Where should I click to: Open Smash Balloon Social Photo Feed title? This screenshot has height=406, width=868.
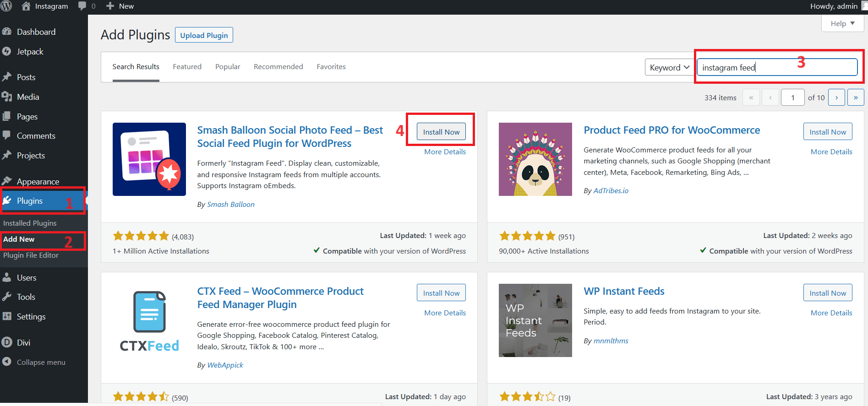(x=290, y=136)
